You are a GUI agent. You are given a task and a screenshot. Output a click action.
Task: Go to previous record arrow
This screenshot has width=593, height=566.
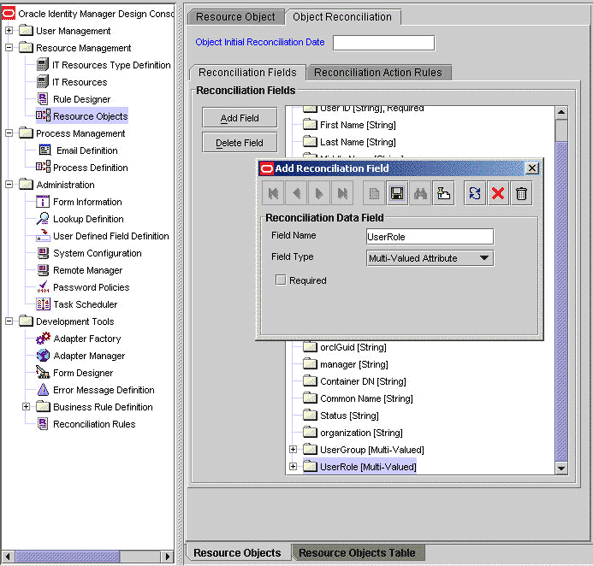click(x=296, y=194)
